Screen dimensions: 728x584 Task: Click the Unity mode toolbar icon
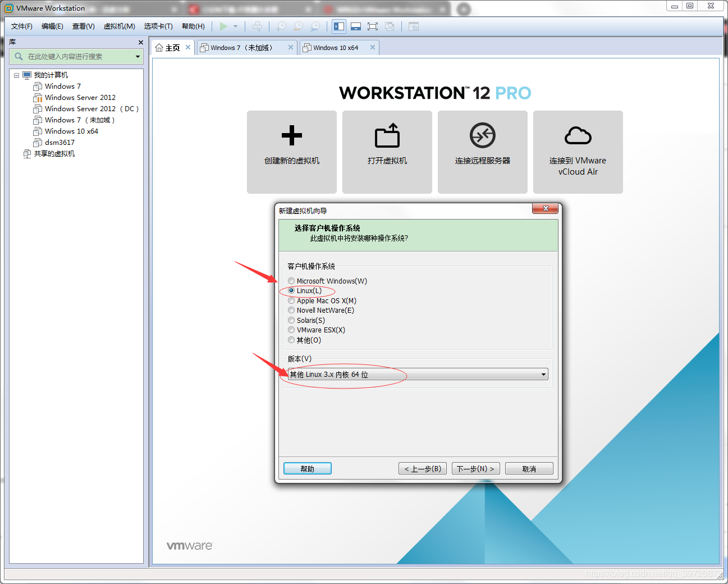click(390, 26)
